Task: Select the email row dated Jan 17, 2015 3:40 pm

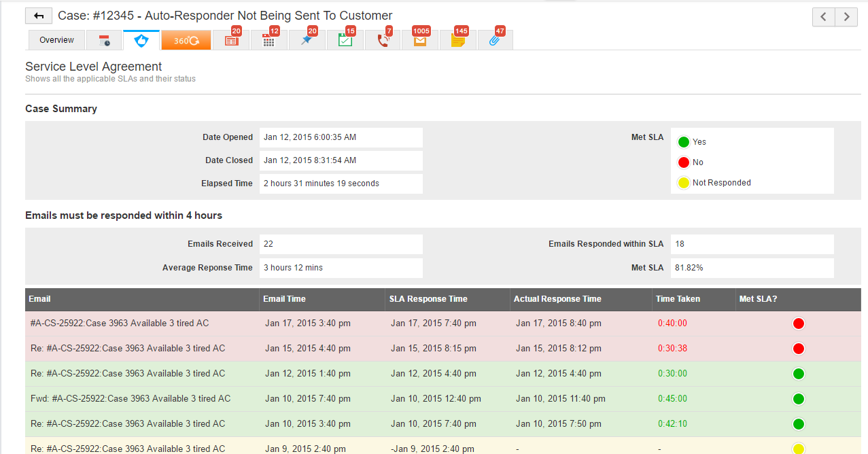Action: [443, 324]
